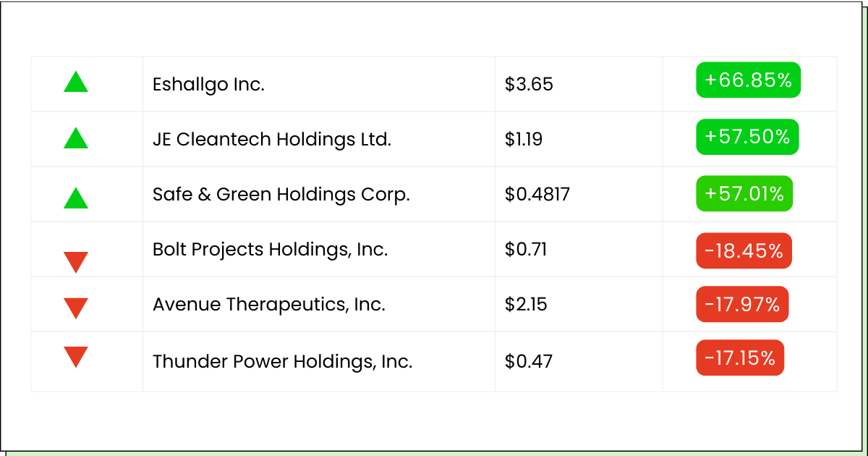
Task: Click the -18.45% red badge
Action: point(744,250)
